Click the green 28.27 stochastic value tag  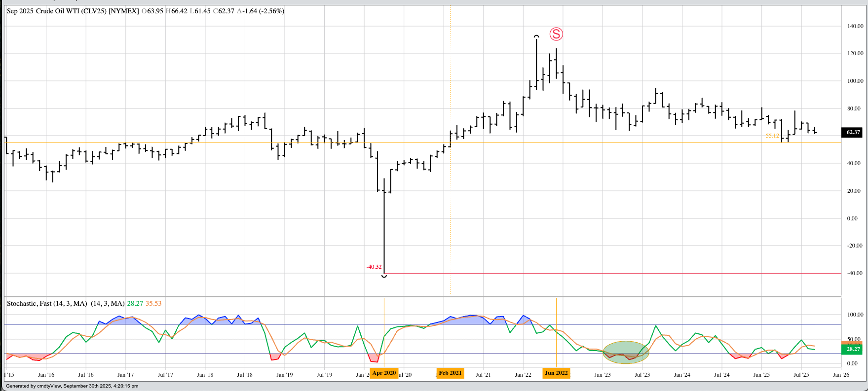click(x=853, y=349)
